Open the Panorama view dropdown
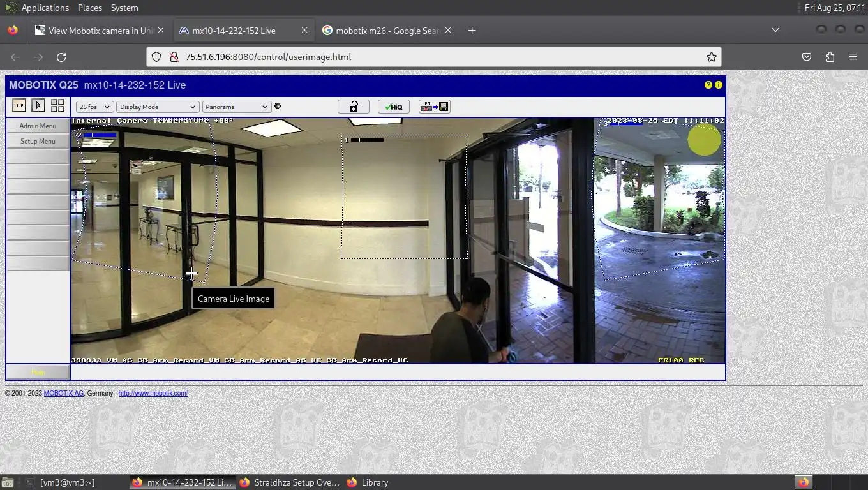 (237, 107)
